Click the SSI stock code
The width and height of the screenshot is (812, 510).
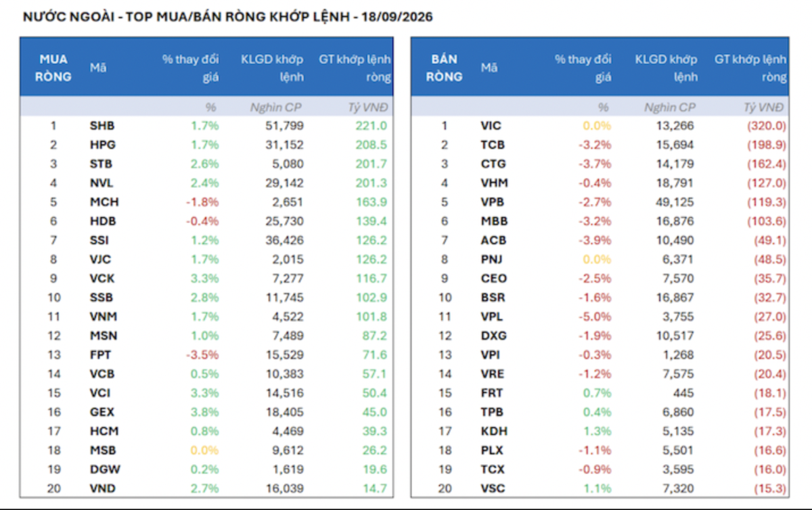[x=99, y=240]
